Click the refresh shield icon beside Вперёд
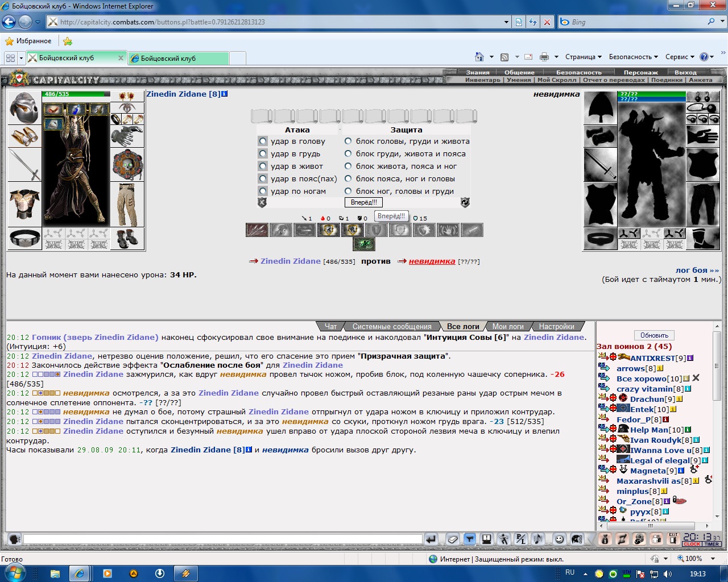The width and height of the screenshot is (728, 582). click(465, 202)
